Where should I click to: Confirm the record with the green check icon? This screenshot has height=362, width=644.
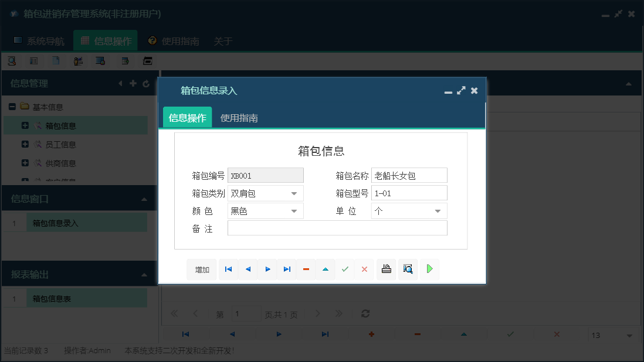coord(345,269)
